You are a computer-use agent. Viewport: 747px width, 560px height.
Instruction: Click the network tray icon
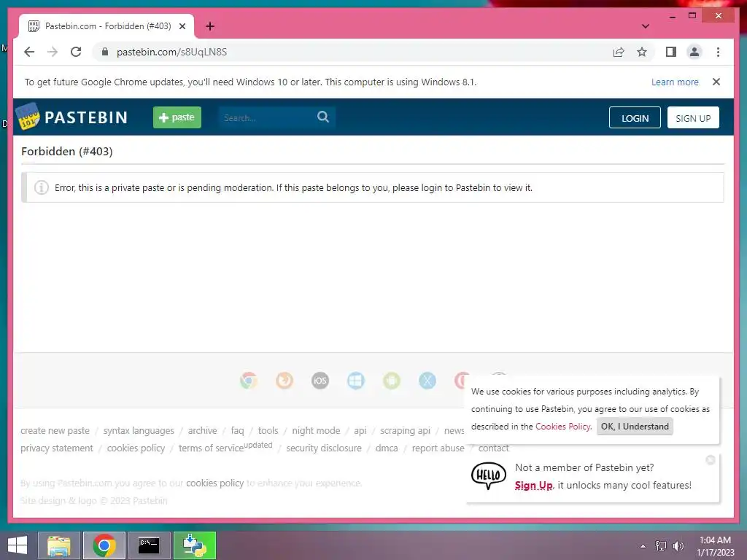pos(661,546)
